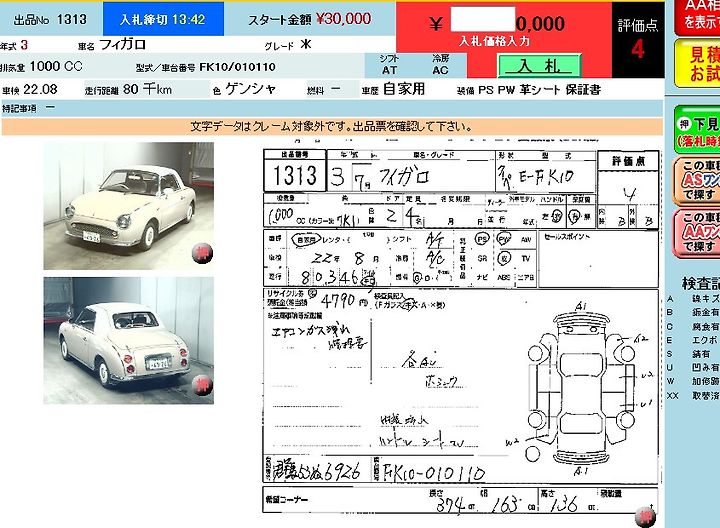Click handwritten lot number 1313 on sheet

[x=295, y=175]
